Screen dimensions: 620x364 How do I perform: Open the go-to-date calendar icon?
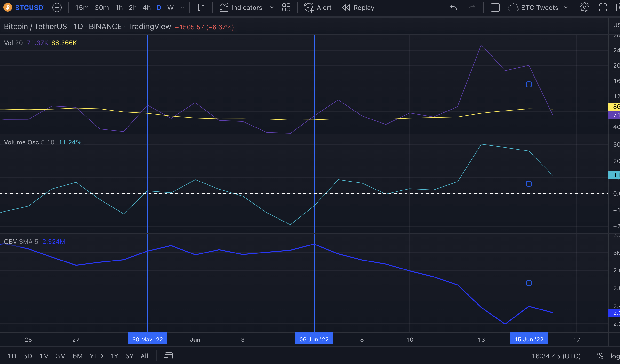(x=168, y=356)
